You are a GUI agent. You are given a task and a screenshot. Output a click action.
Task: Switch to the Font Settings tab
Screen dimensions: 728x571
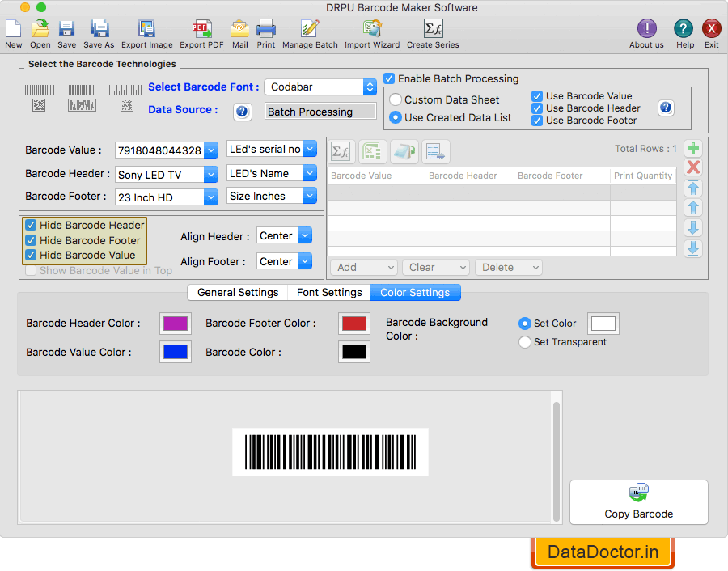click(329, 293)
